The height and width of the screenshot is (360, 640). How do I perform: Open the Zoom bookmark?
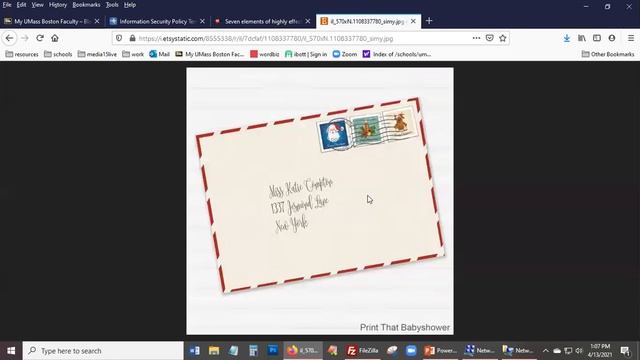345,54
